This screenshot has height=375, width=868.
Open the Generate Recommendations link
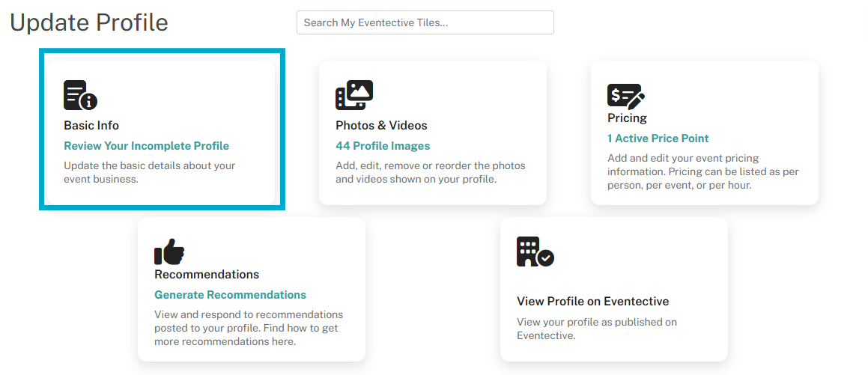(230, 295)
